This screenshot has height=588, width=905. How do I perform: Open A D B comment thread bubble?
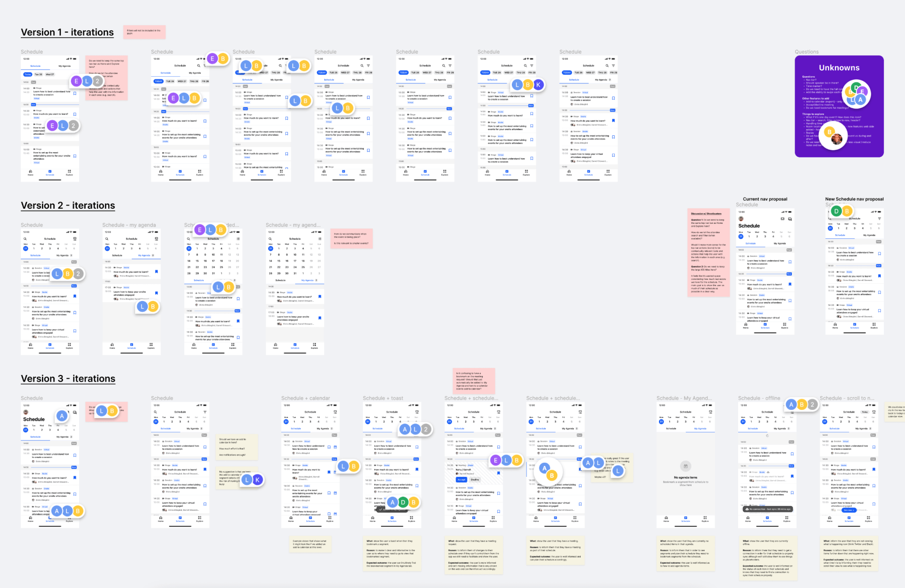[403, 502]
